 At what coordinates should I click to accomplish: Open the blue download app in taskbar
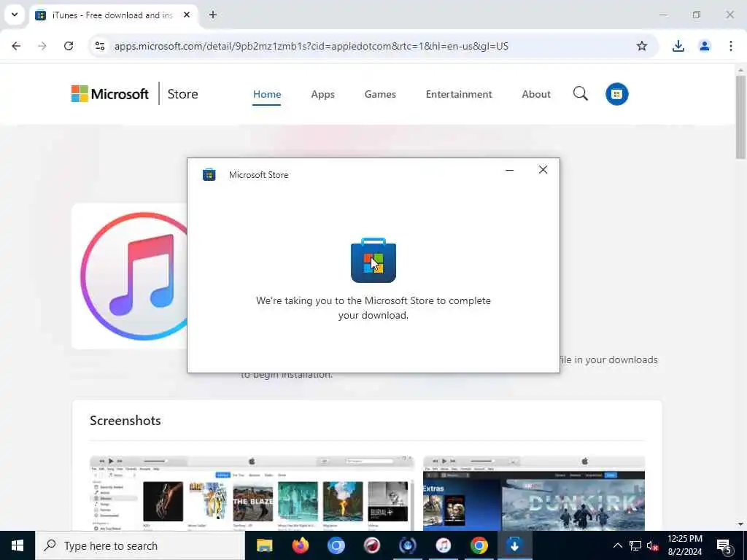click(514, 545)
